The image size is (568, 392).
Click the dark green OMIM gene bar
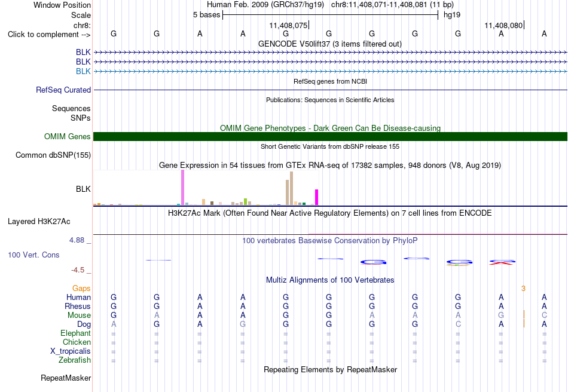pyautogui.click(x=330, y=136)
